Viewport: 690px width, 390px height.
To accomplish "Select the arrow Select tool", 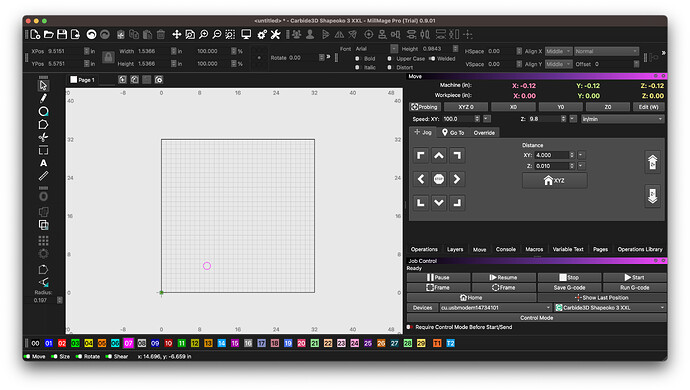I will [43, 85].
